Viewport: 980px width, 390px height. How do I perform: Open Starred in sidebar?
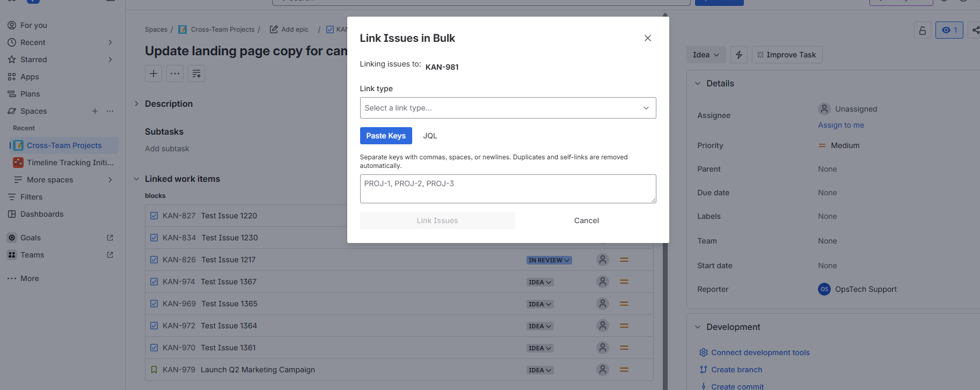point(34,60)
